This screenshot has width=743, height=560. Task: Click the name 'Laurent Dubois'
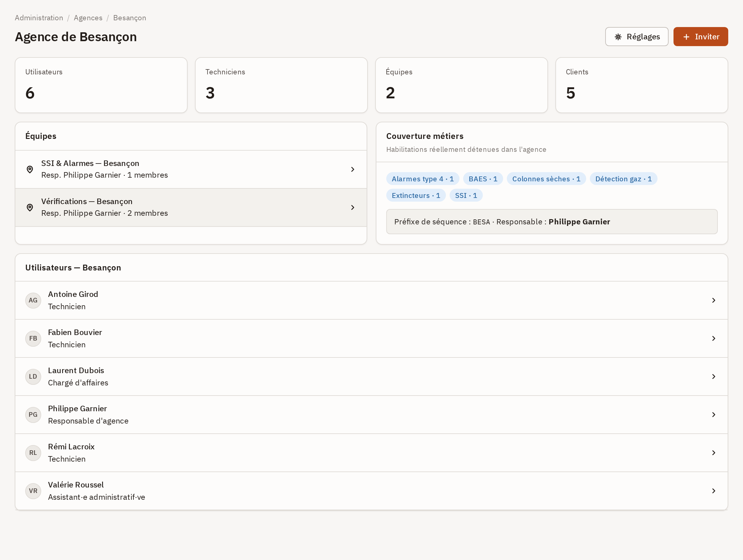click(76, 371)
